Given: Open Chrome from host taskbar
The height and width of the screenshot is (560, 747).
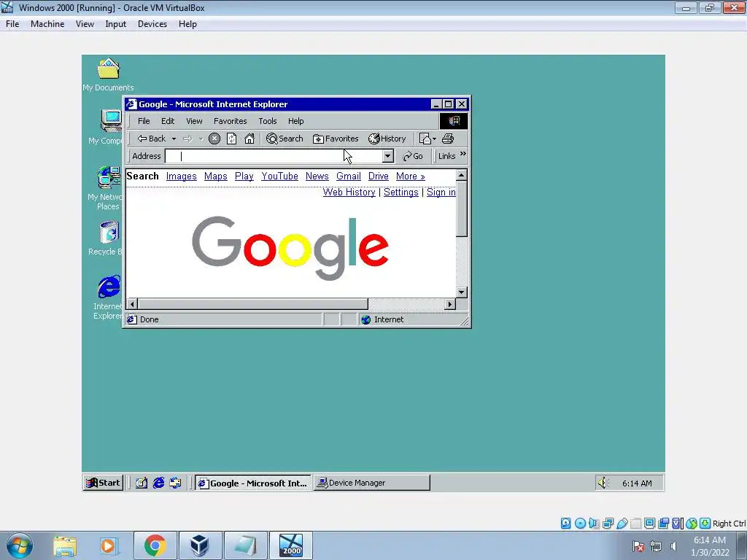Looking at the screenshot, I should coord(155,545).
